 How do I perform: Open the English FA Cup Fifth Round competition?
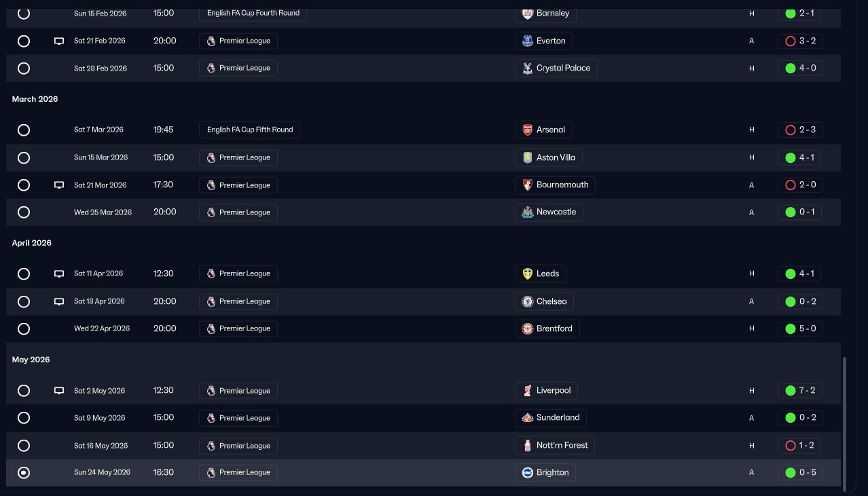[x=249, y=130]
